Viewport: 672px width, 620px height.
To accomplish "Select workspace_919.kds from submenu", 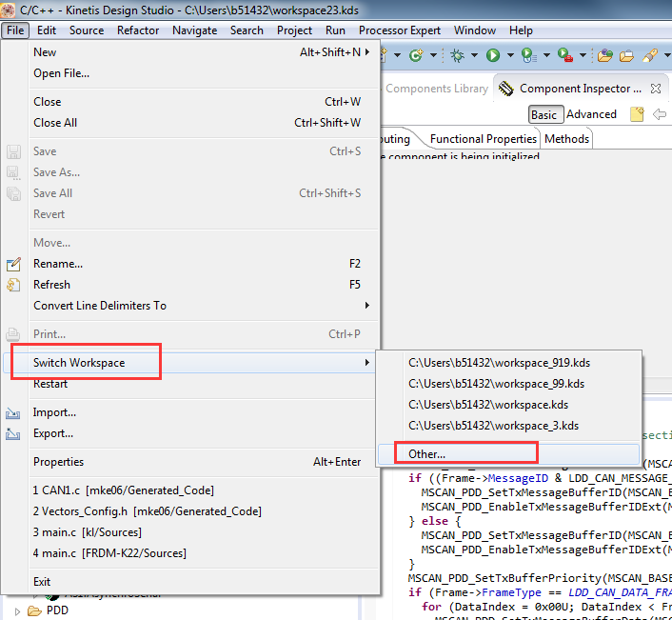I will (508, 363).
